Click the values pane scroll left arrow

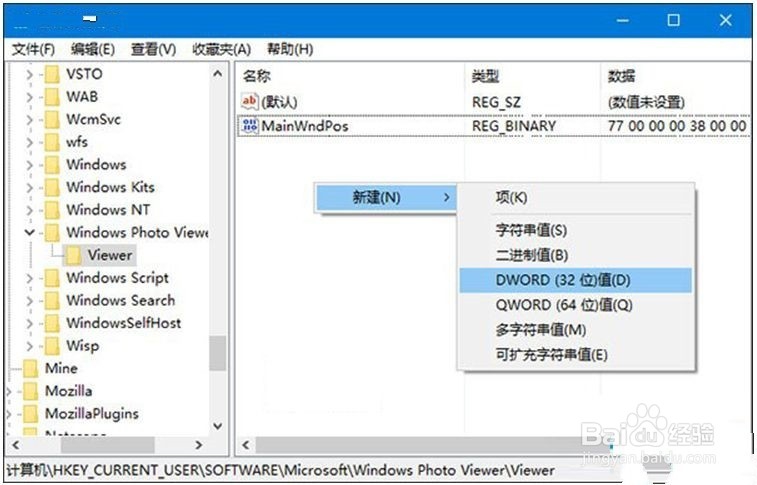246,445
